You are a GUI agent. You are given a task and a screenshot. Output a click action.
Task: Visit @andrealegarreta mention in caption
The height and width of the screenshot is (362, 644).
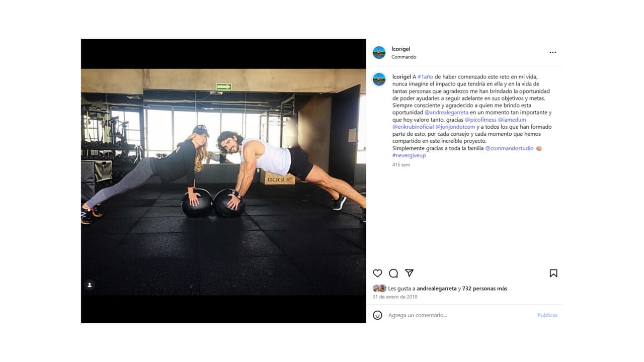[x=447, y=113]
